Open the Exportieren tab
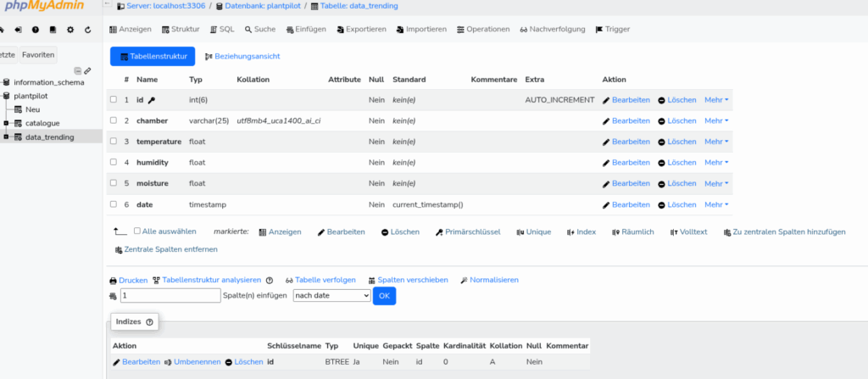This screenshot has width=868, height=379. click(x=361, y=29)
